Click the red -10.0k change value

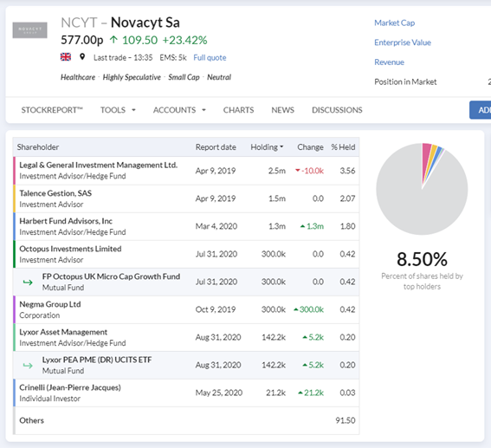point(309,171)
